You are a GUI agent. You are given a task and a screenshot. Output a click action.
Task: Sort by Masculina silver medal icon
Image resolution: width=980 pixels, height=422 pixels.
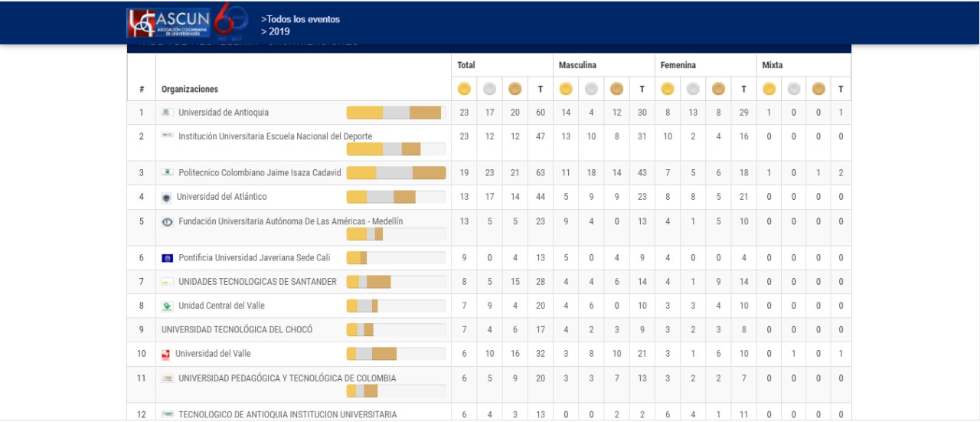[x=591, y=89]
